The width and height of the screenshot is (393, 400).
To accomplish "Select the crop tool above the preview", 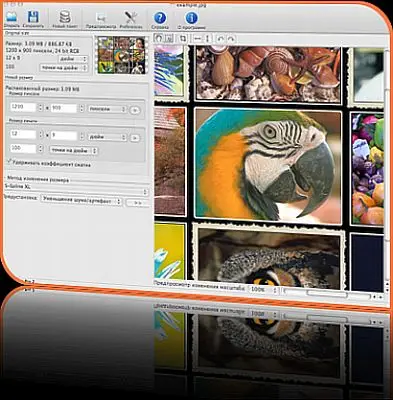I will 183,38.
